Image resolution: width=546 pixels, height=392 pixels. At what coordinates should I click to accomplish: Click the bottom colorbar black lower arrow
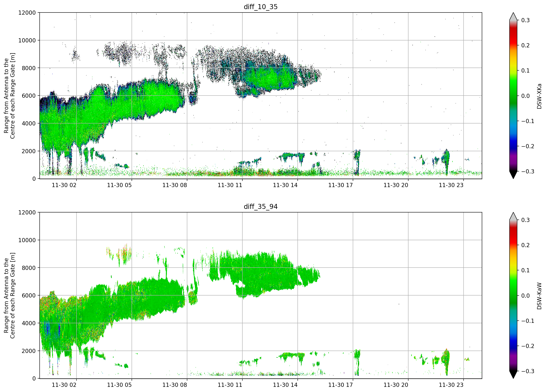(x=513, y=375)
